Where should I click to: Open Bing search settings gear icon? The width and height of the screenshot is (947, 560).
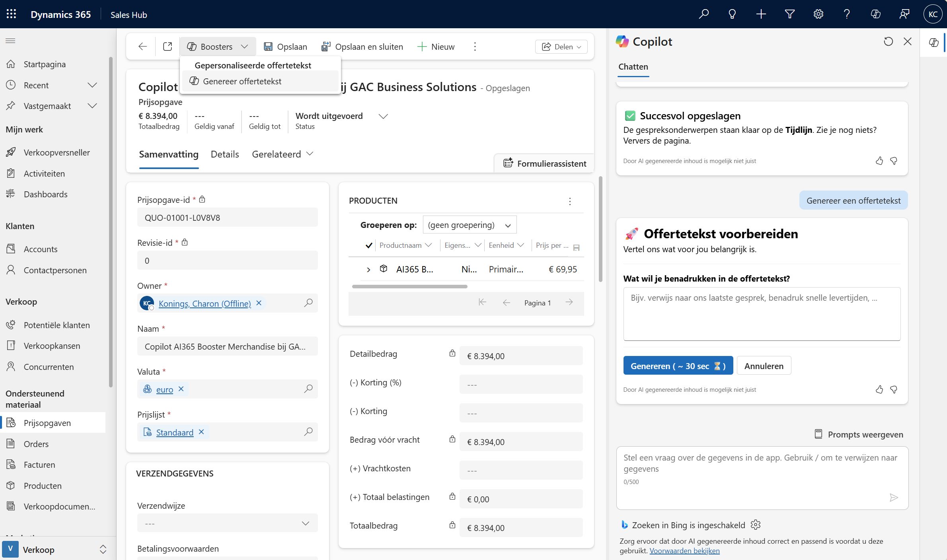(x=756, y=525)
